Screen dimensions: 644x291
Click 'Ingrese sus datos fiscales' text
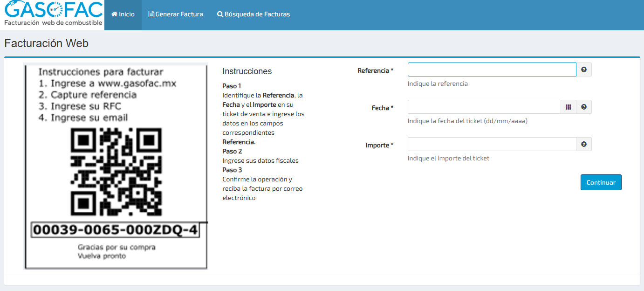tap(260, 160)
